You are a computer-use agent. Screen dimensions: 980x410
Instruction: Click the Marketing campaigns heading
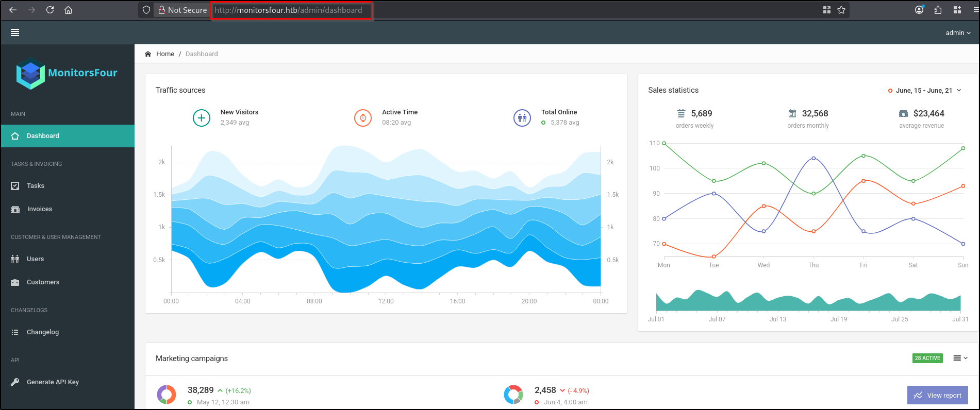point(192,358)
